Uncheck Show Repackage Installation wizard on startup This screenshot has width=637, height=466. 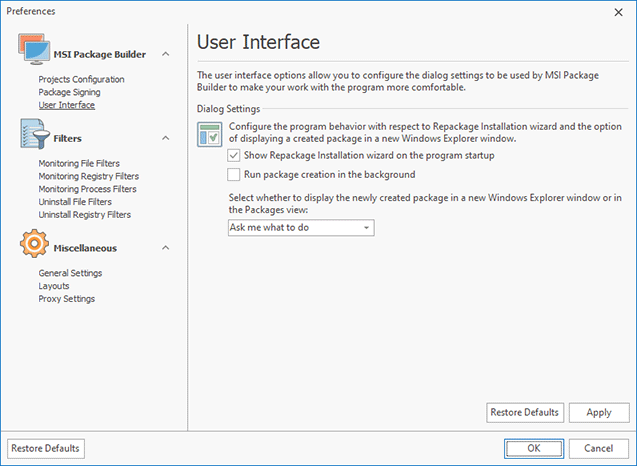(234, 155)
